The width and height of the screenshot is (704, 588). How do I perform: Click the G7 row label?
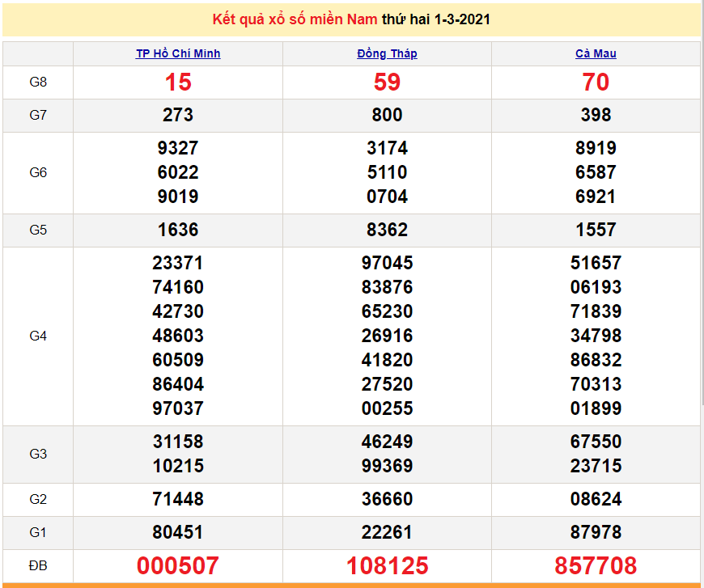(38, 115)
